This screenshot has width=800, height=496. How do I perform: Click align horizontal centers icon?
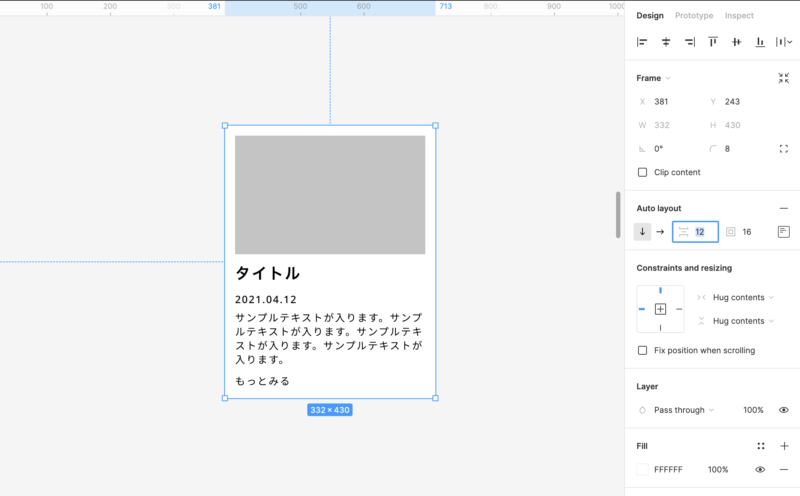[666, 42]
